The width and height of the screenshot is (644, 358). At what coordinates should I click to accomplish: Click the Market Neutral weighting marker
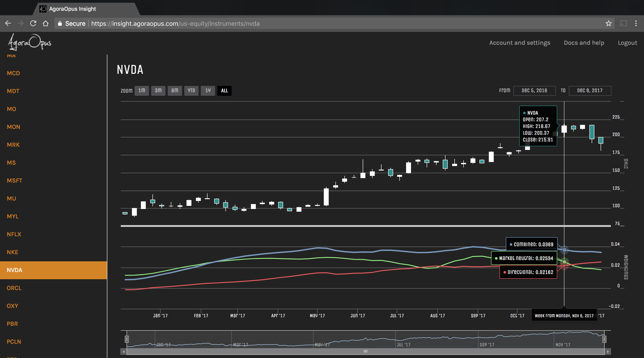coord(564,262)
